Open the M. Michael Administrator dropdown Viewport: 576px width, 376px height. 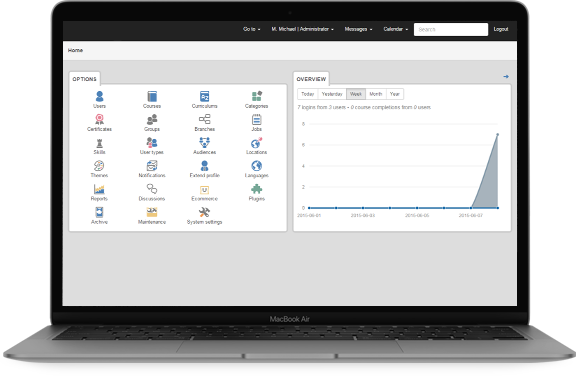click(302, 29)
